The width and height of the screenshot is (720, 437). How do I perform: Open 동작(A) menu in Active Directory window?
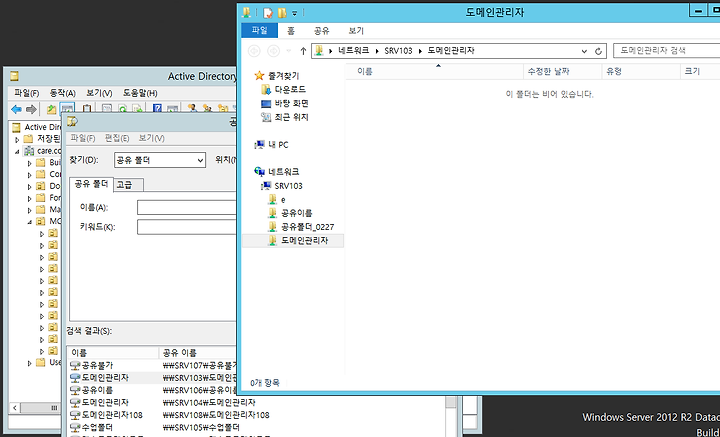click(x=62, y=93)
